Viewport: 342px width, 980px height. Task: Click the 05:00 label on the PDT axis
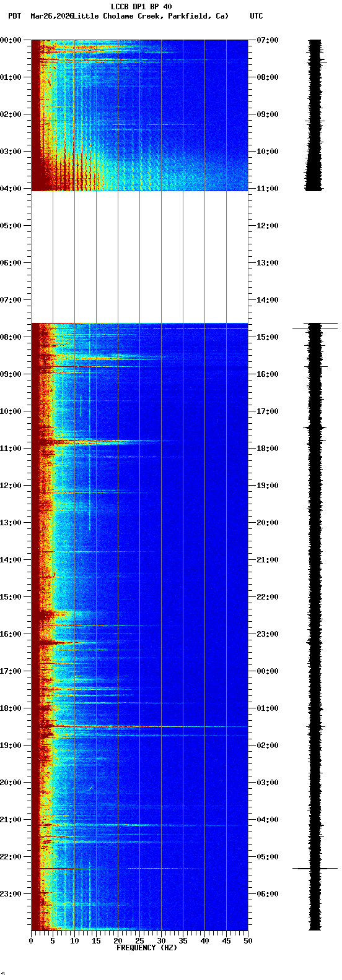pyautogui.click(x=11, y=226)
